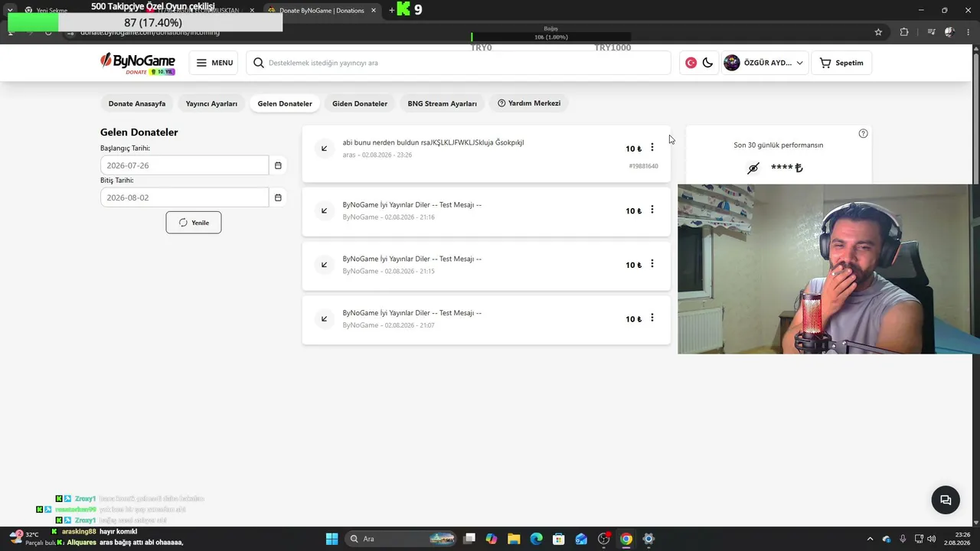Open volume control in system tray
The image size is (980, 551).
(933, 539)
